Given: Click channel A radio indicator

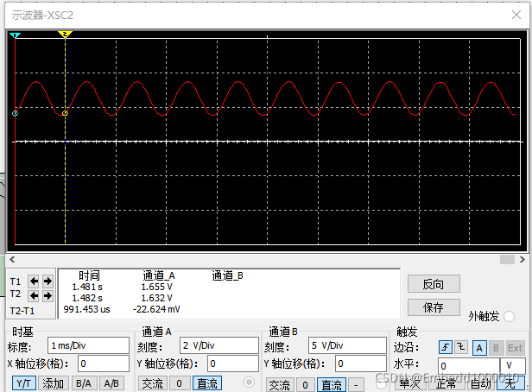Looking at the screenshot, I should [x=249, y=383].
